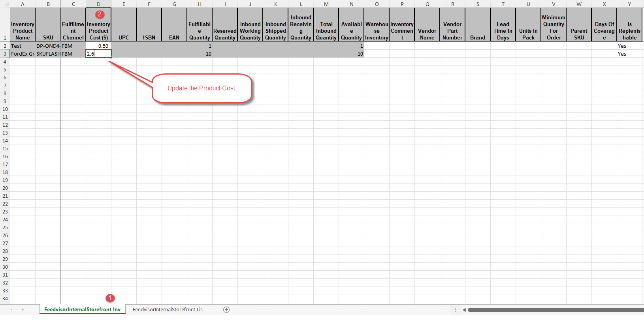This screenshot has height=320, width=644.
Task: Click the horizontal scrollbar thumb
Action: coord(555,310)
